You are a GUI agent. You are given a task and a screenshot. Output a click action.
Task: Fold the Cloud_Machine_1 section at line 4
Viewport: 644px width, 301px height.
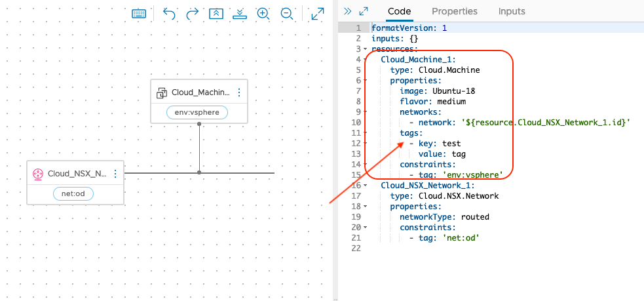(x=364, y=60)
